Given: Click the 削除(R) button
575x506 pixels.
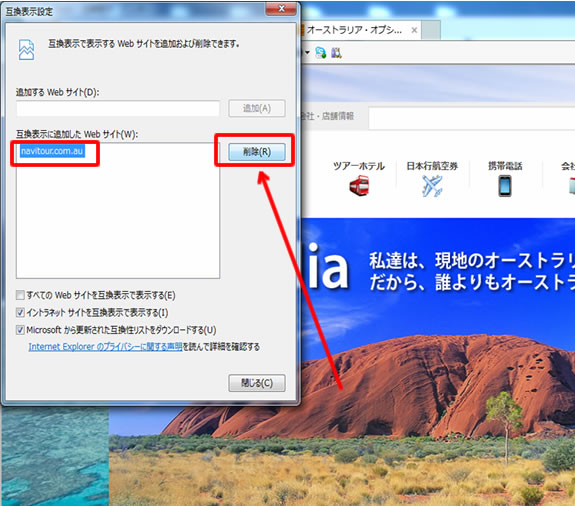Looking at the screenshot, I should click(x=257, y=152).
